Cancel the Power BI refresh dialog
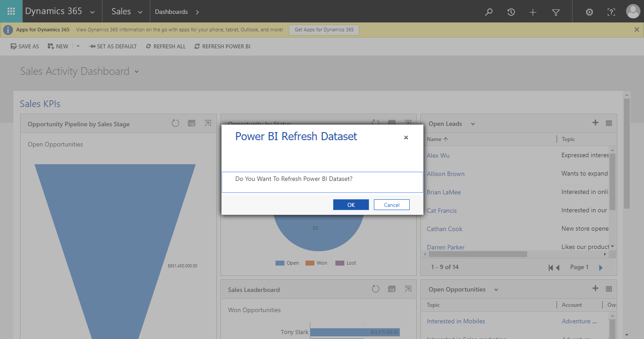 (391, 205)
